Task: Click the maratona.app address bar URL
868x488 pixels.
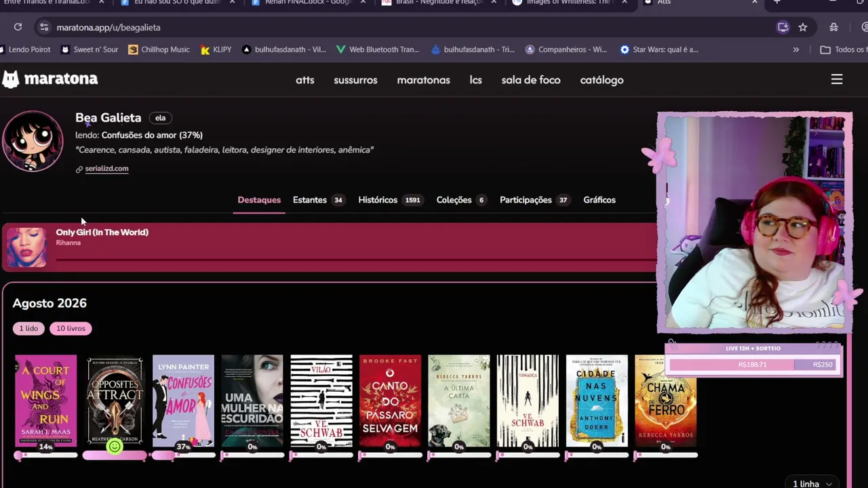Action: 108,27
